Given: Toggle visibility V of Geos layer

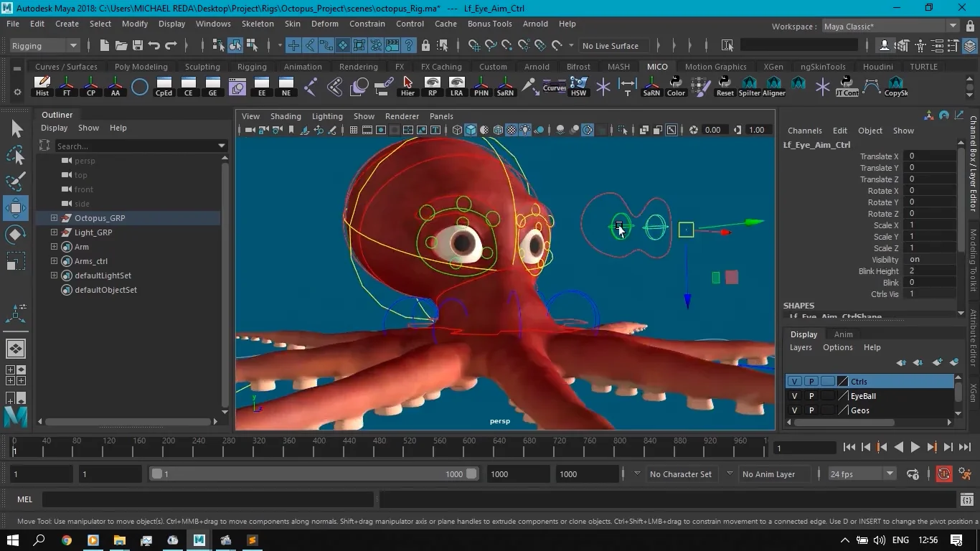Looking at the screenshot, I should 794,410.
